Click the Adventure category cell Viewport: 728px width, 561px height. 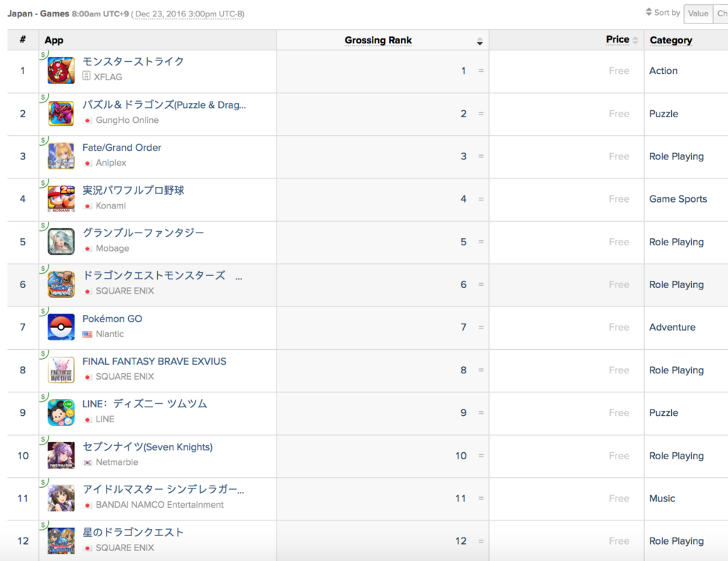pos(673,327)
